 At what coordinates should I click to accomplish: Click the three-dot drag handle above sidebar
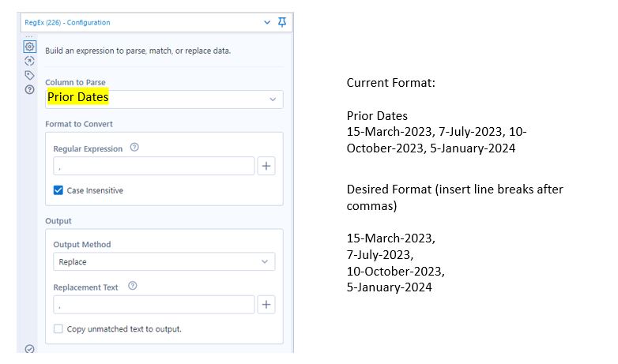tap(30, 36)
